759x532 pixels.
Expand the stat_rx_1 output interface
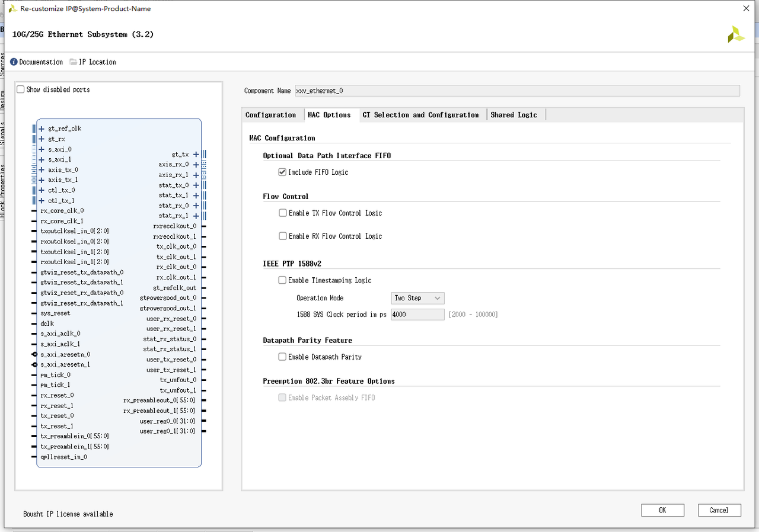click(196, 216)
